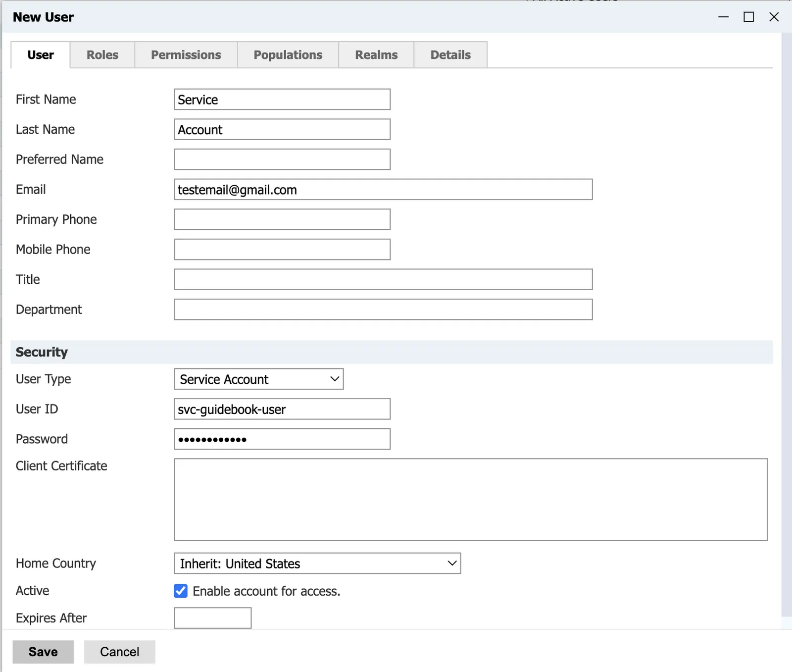Screen dimensions: 792x672
Task: Click the Expires After field
Action: pyautogui.click(x=213, y=618)
